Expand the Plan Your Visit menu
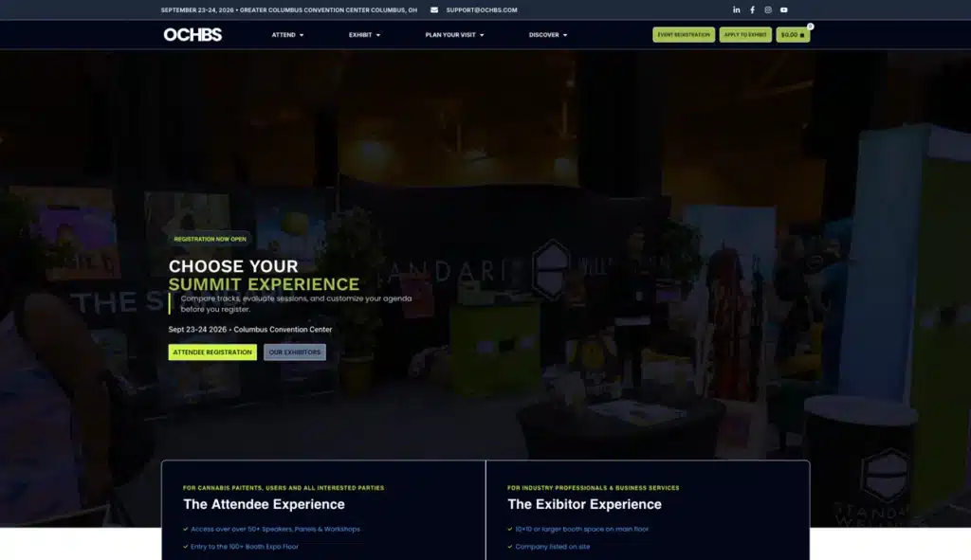This screenshot has height=560, width=971. [x=454, y=35]
